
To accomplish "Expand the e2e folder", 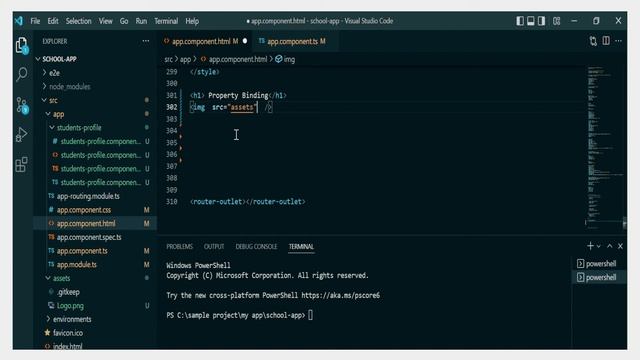I will pyautogui.click(x=95, y=73).
